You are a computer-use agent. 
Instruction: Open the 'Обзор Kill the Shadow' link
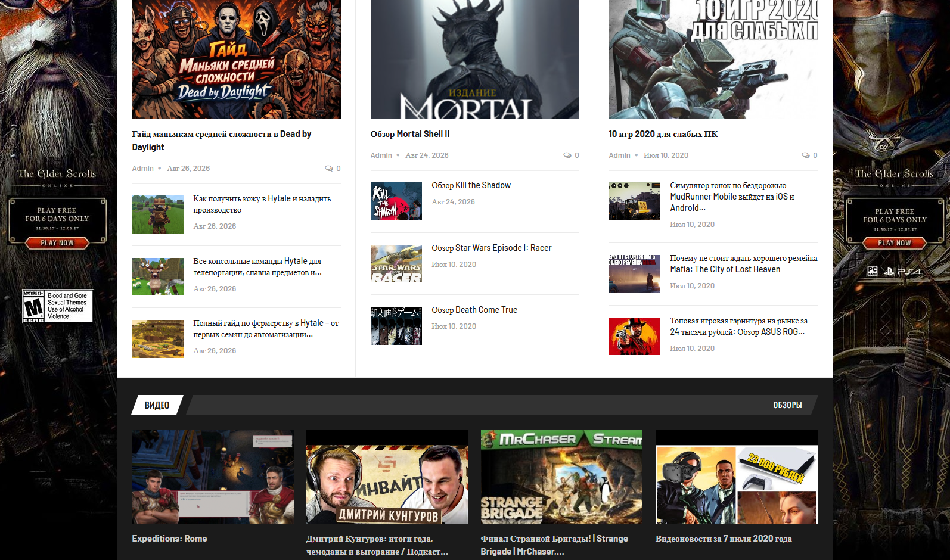[x=471, y=185]
